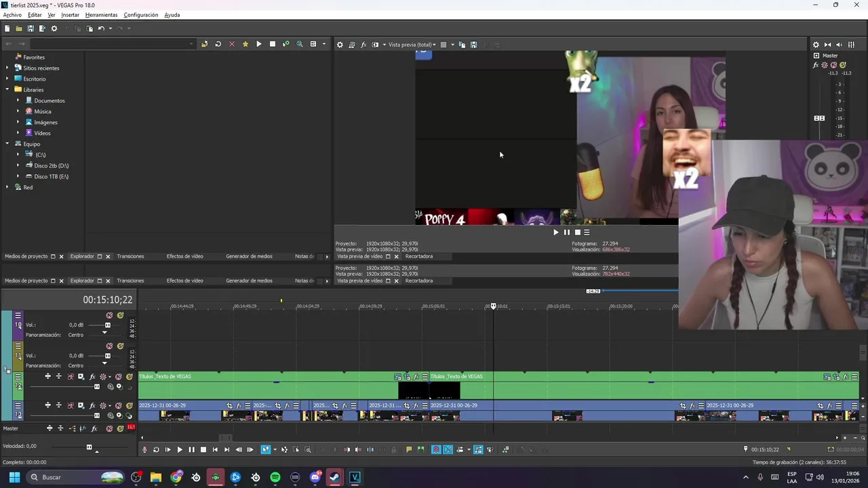
Task: Toggle automatic crossfades in timeline toolbar
Action: pyautogui.click(x=448, y=449)
